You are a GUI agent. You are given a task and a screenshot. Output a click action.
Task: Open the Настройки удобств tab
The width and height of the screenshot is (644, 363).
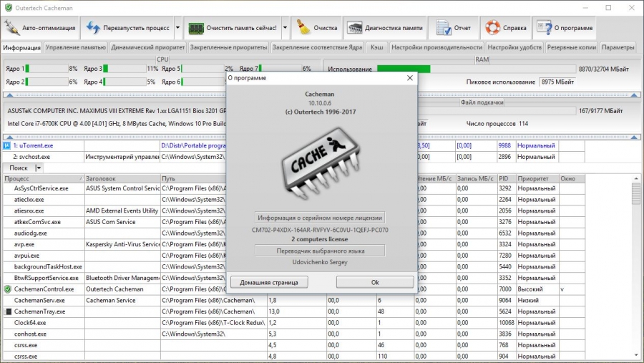coord(514,47)
